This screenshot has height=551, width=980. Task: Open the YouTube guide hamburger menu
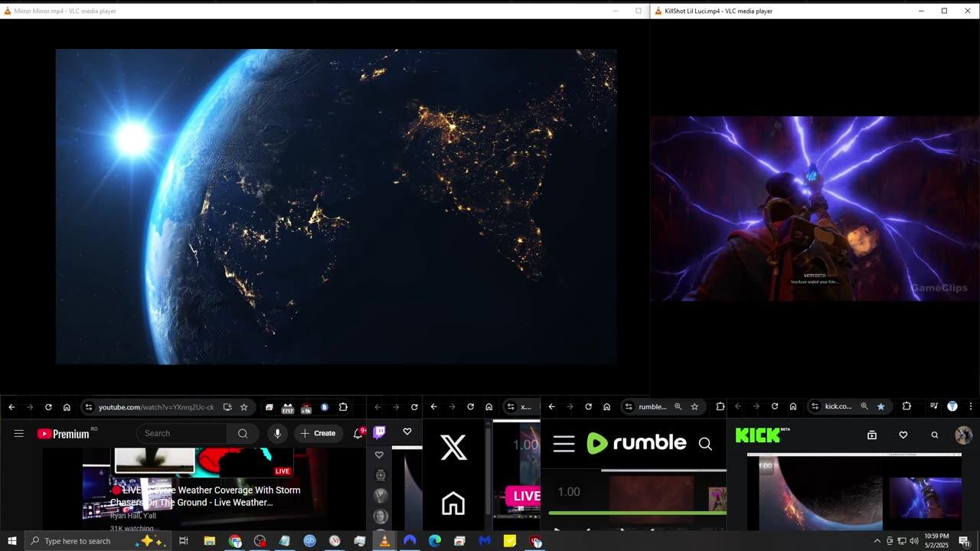pyautogui.click(x=18, y=433)
